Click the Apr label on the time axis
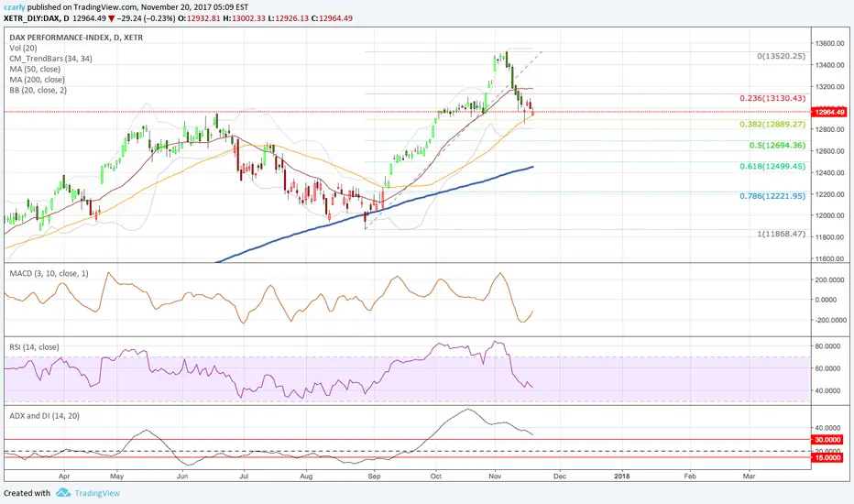 pyautogui.click(x=64, y=477)
